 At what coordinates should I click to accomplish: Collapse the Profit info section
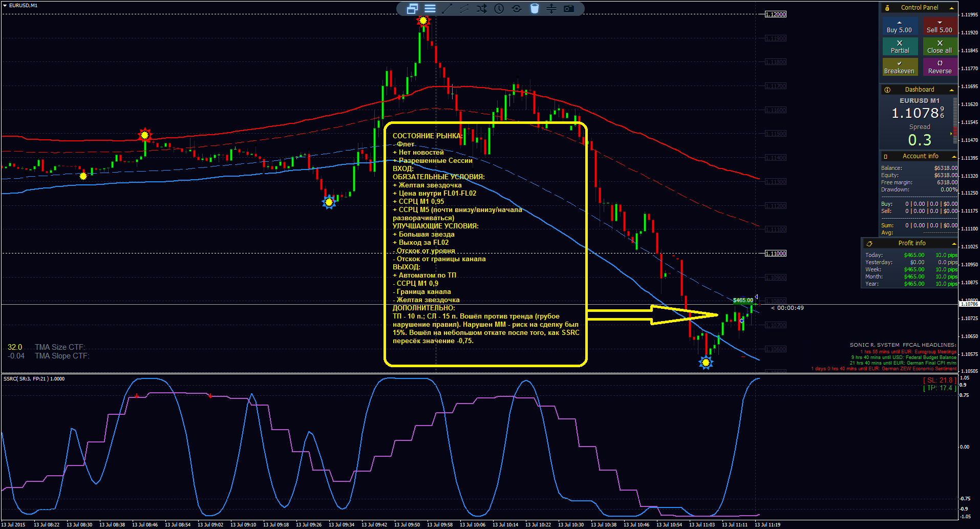(x=953, y=244)
